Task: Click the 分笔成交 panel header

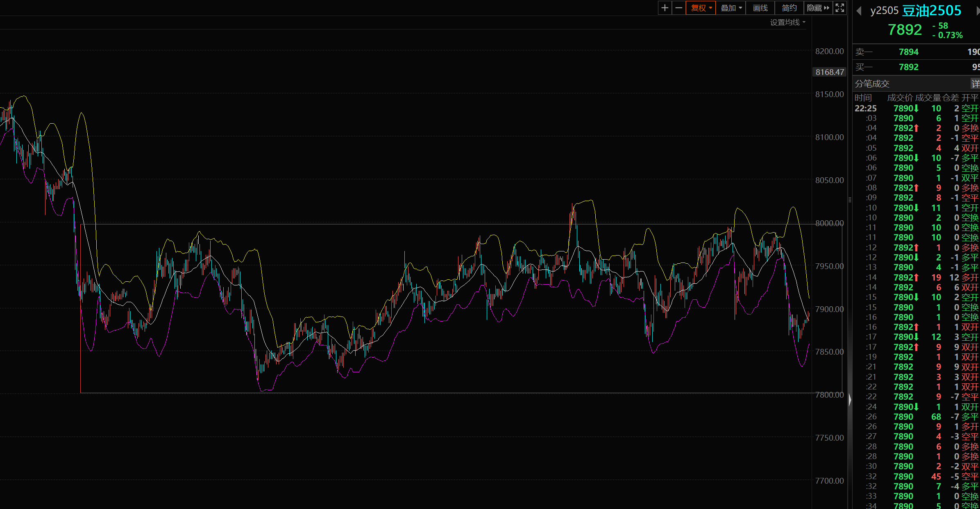Action: (872, 84)
